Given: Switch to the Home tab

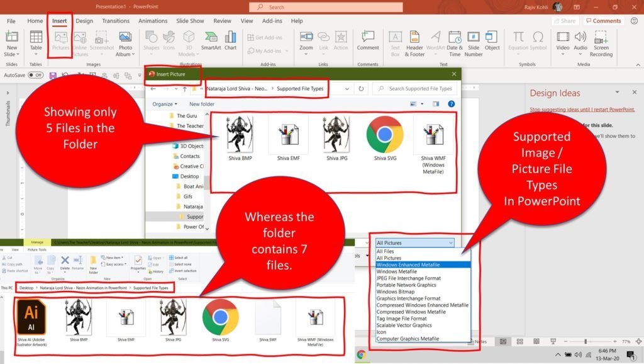Looking at the screenshot, I should pyautogui.click(x=35, y=21).
